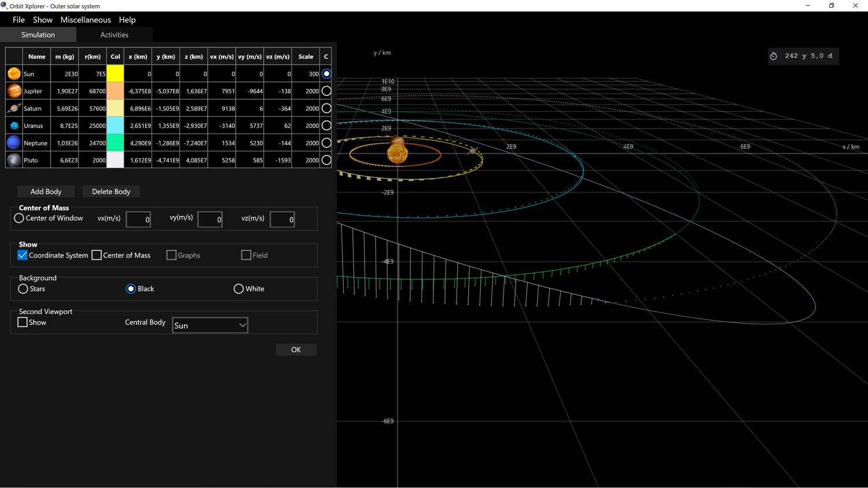Viewport: 868px width, 488px height.
Task: Click Jupiter's orange color swatch
Action: (x=115, y=91)
